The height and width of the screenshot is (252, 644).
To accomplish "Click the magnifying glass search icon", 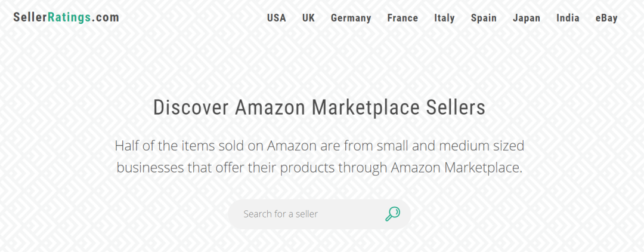I will tap(392, 214).
